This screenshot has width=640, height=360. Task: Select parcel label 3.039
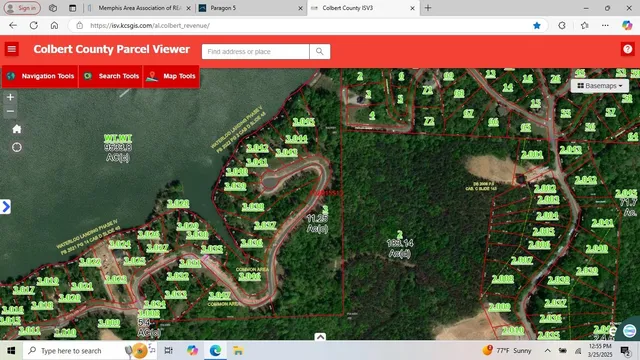point(235,186)
